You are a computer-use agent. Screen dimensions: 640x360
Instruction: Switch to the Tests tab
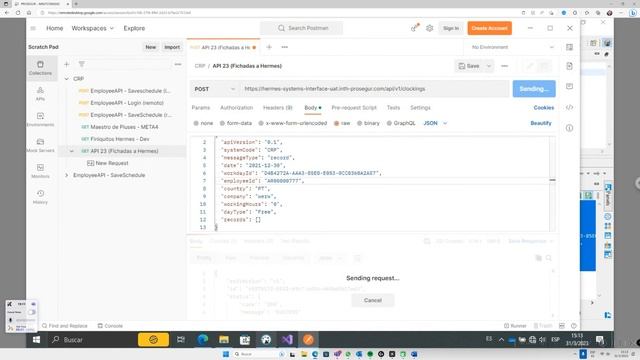pyautogui.click(x=393, y=108)
